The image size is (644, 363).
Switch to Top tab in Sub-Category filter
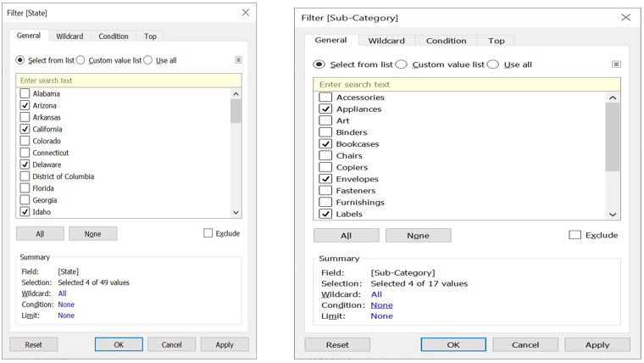[x=497, y=41]
